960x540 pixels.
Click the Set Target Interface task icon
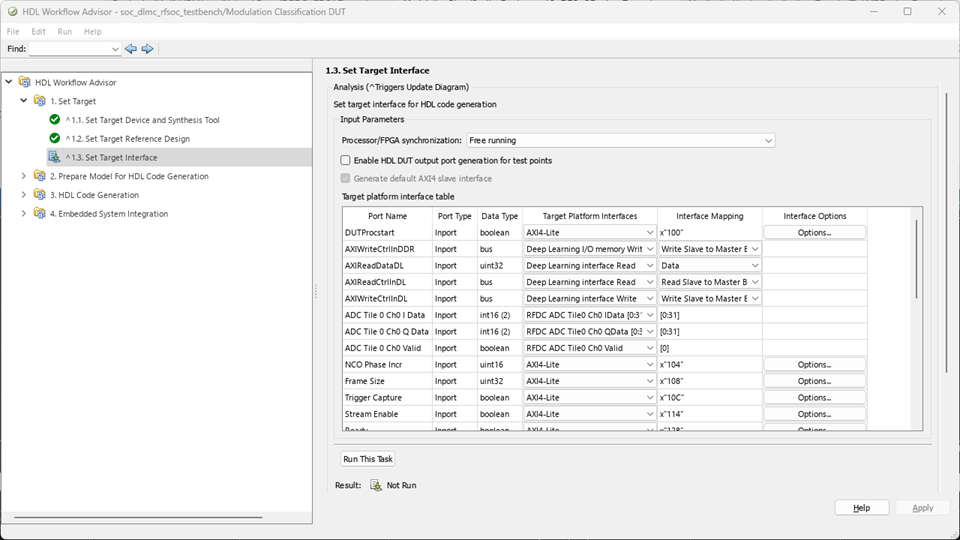click(55, 157)
